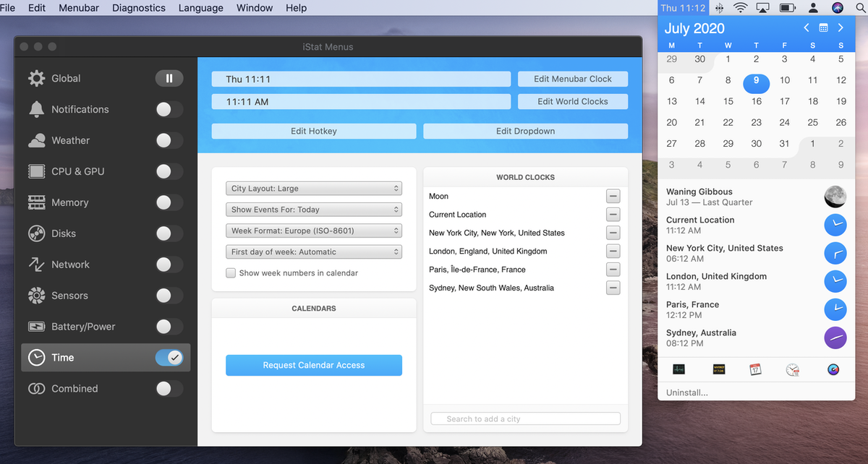Remove Moon from world clocks list
This screenshot has height=464, width=868.
click(x=613, y=196)
